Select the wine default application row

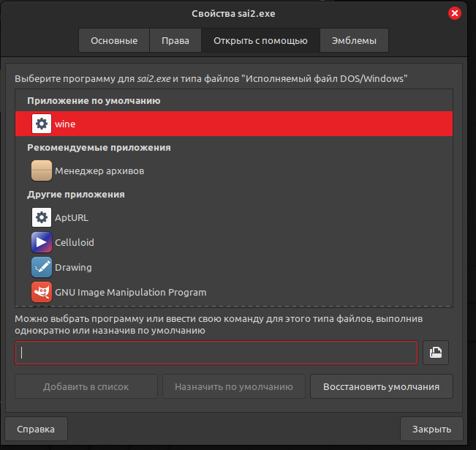[x=234, y=124]
